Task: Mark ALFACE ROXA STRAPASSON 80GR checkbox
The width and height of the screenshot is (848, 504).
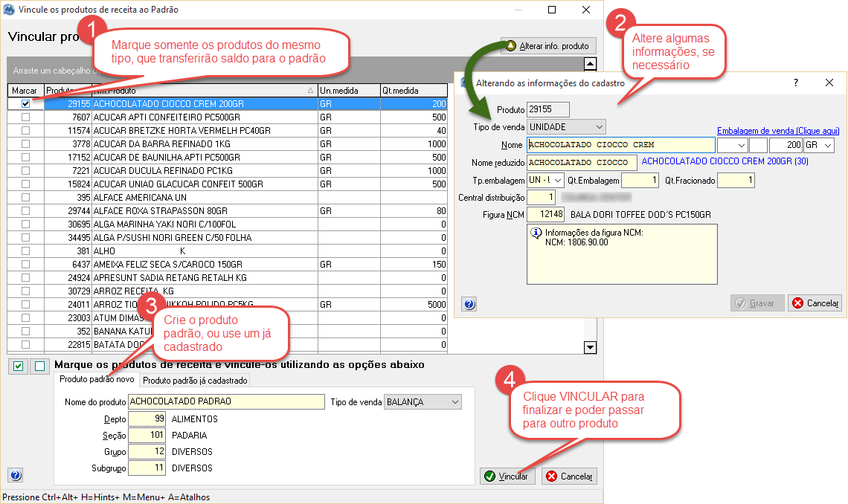Action: (x=25, y=210)
